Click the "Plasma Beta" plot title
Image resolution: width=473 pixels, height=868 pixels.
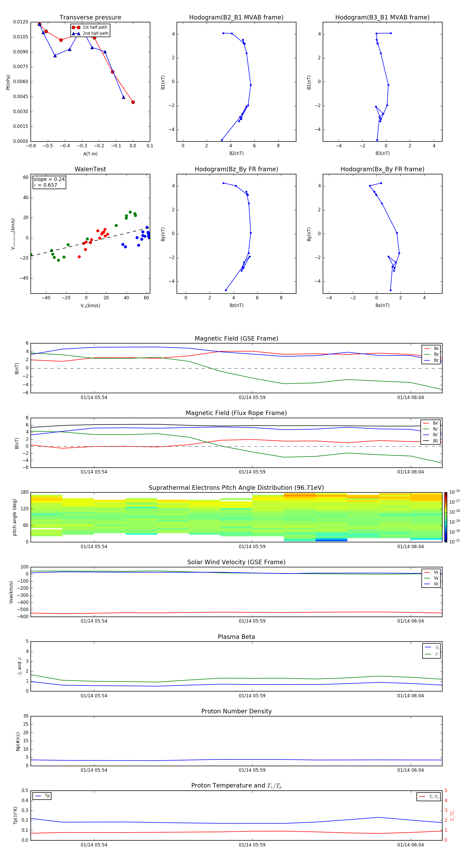pos(236,637)
